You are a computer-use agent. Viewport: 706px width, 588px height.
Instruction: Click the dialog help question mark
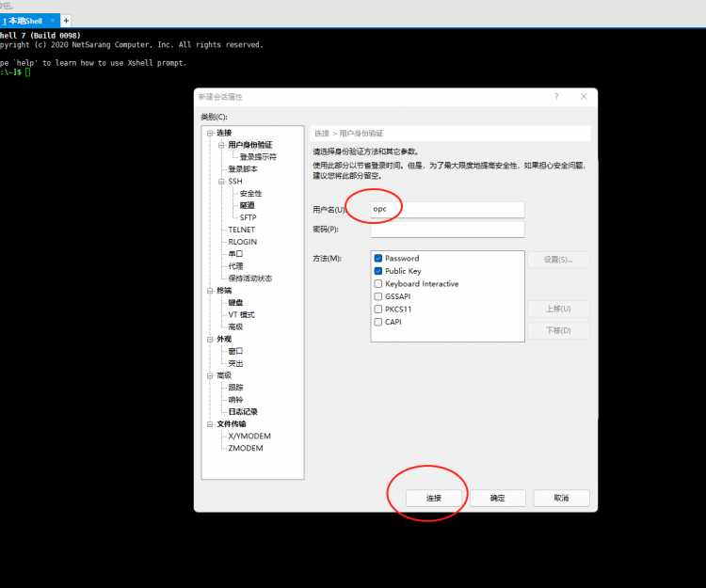pos(556,96)
